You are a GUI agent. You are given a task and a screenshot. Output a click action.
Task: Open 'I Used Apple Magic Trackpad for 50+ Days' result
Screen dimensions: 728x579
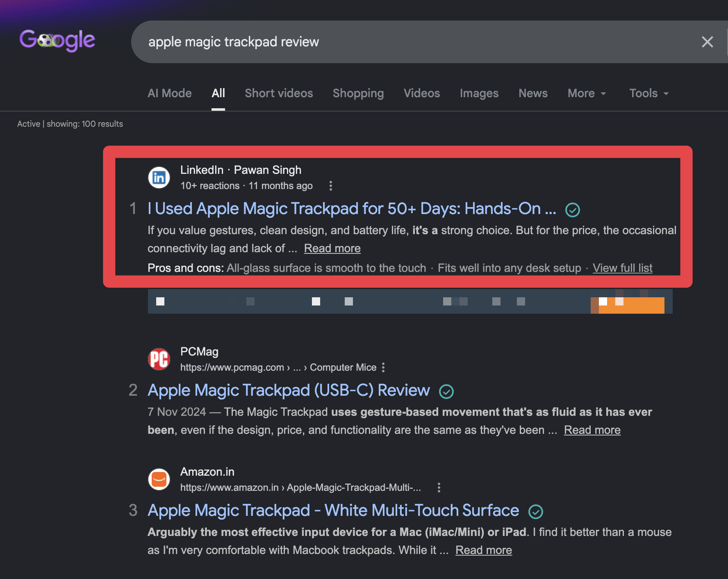352,209
